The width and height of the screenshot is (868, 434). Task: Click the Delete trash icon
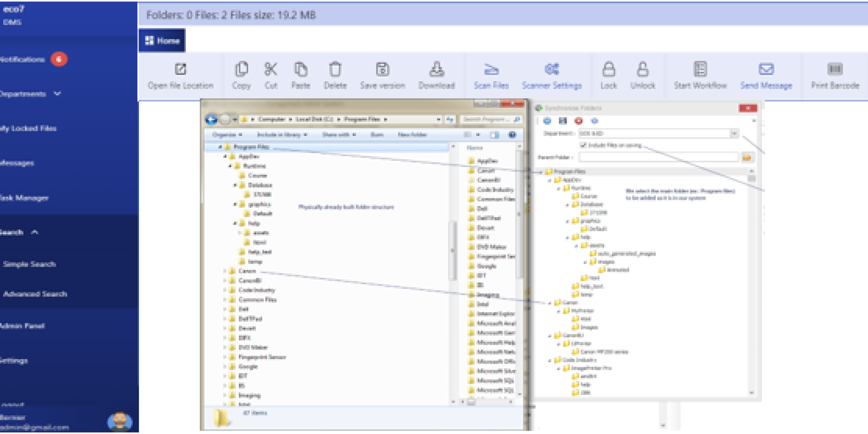(335, 69)
